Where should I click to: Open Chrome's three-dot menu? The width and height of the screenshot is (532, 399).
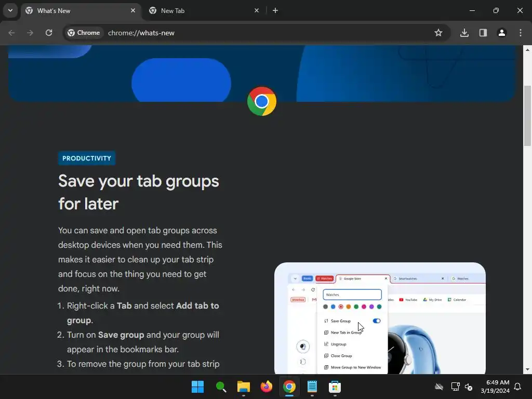(521, 33)
